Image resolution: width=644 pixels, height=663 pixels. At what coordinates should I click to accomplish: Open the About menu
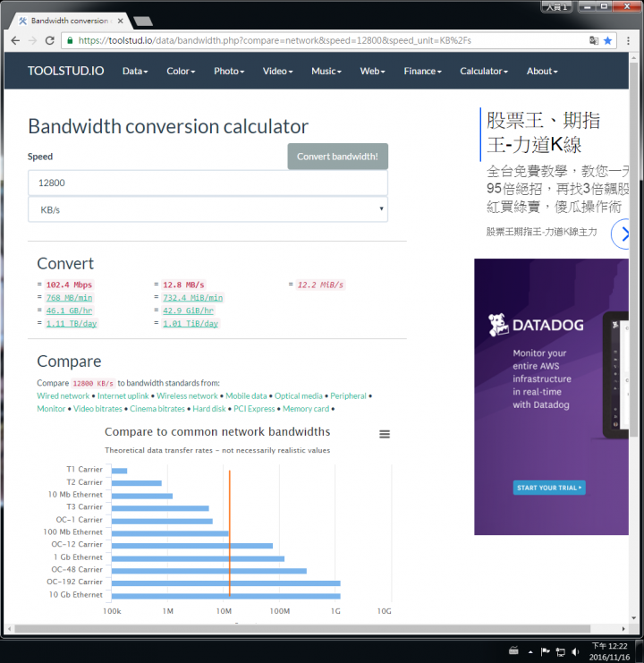542,71
